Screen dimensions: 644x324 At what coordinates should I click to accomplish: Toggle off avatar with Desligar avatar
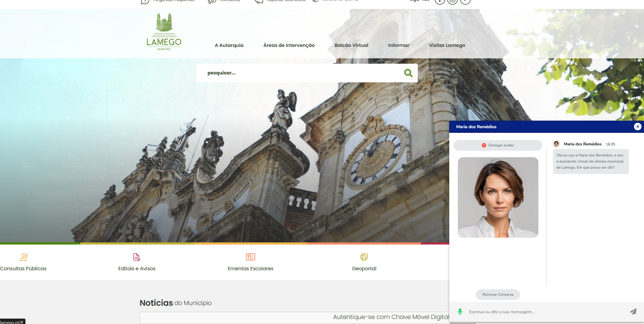(498, 145)
